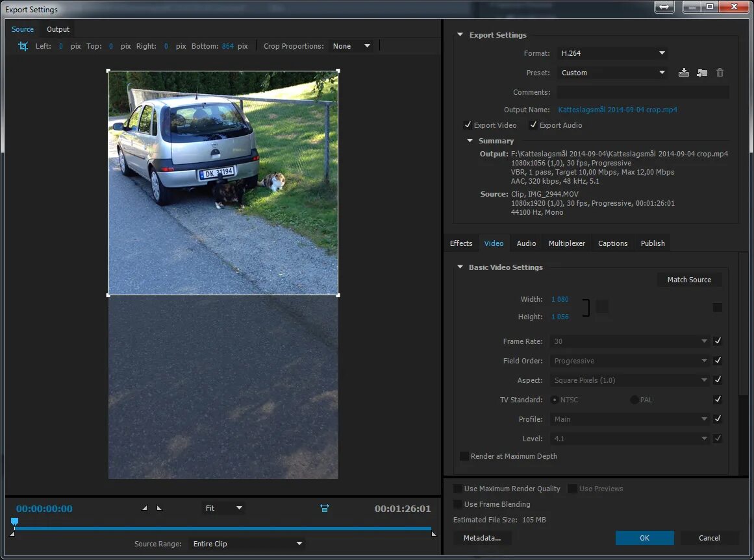Click the Delete Preset trash icon
754x560 pixels.
pos(720,73)
